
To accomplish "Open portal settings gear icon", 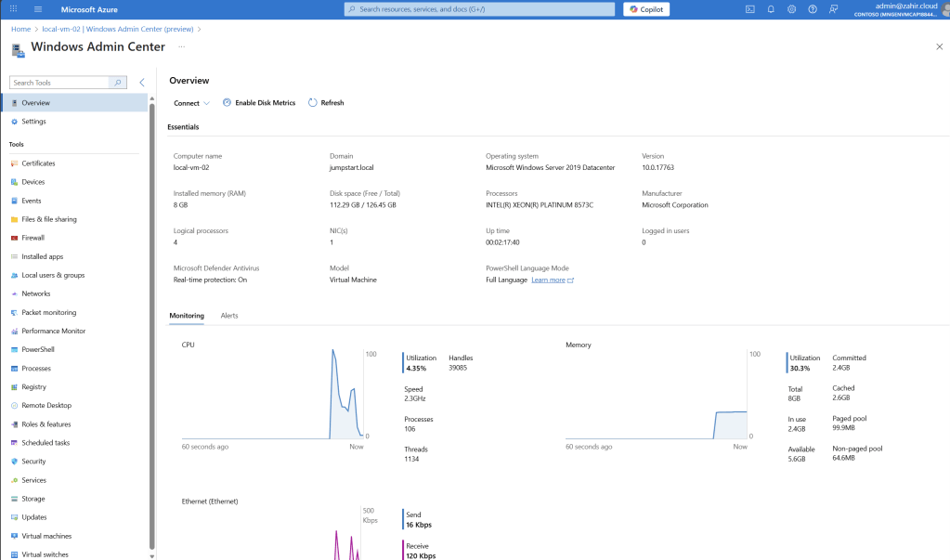I will [x=791, y=9].
